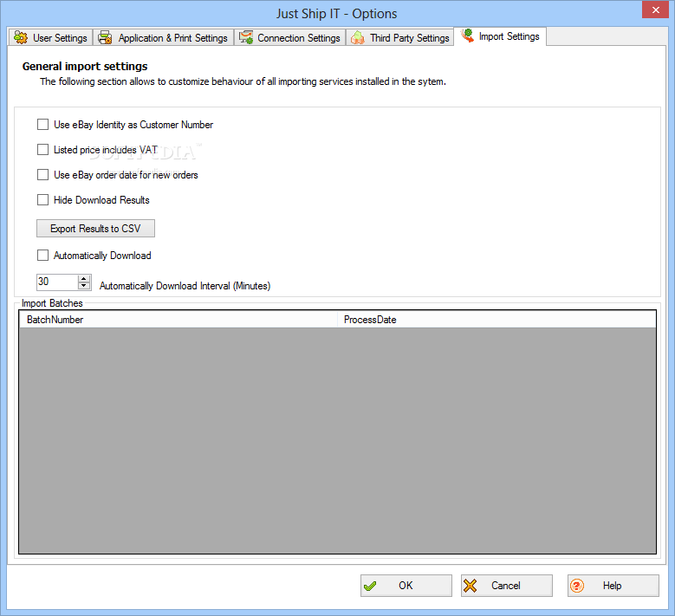Check Listed price includes VAT
Viewport: 675px width, 616px height.
point(42,150)
